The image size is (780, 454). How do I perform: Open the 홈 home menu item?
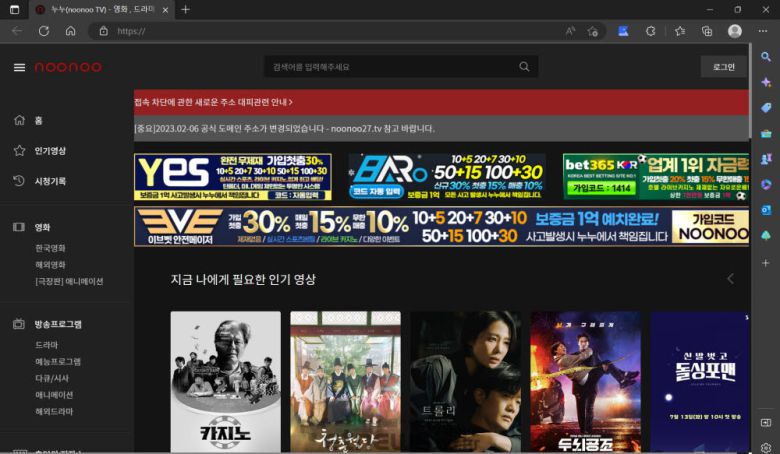(x=38, y=120)
